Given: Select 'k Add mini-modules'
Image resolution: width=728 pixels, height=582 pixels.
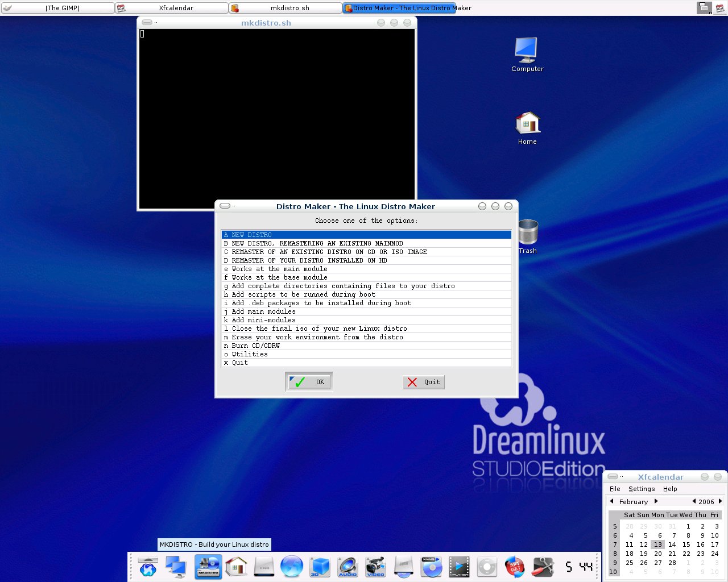Looking at the screenshot, I should pos(366,320).
